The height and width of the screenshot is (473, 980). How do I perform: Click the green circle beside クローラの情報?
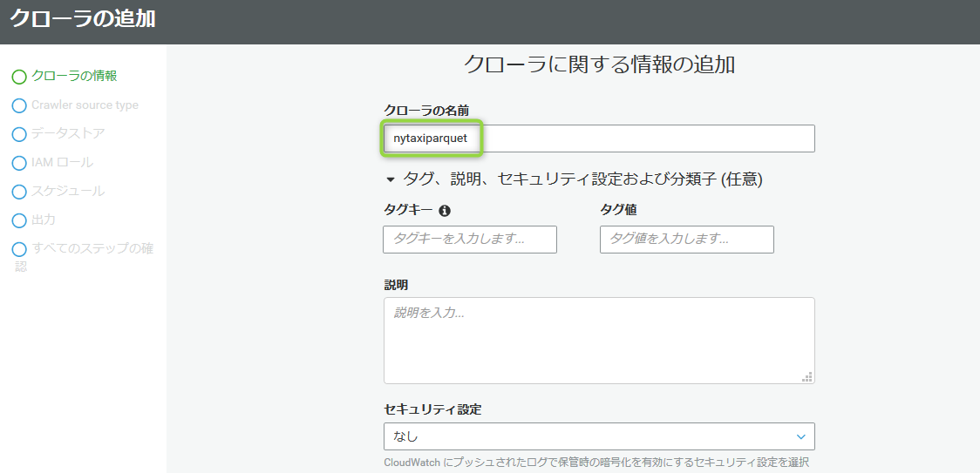(x=19, y=77)
